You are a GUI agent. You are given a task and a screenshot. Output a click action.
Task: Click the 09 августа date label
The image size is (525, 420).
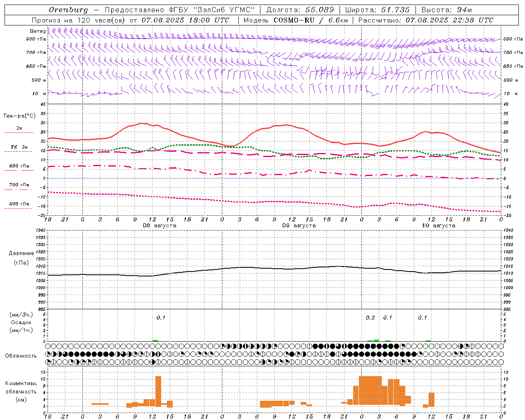click(x=299, y=226)
